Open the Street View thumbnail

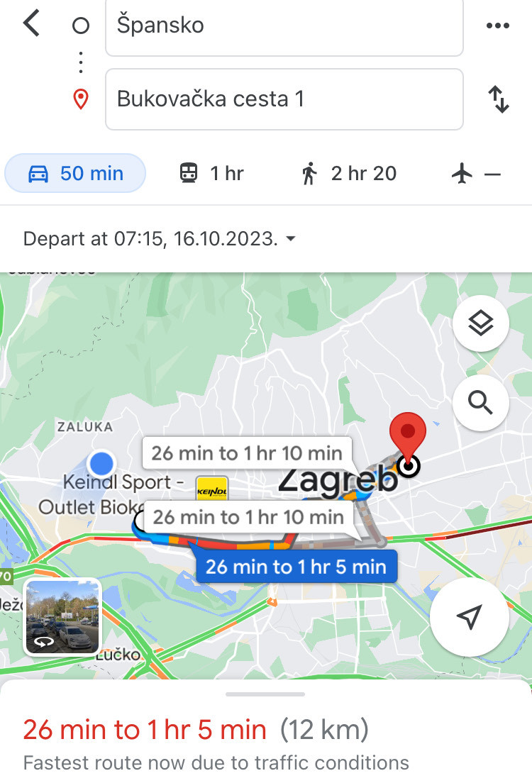point(62,616)
